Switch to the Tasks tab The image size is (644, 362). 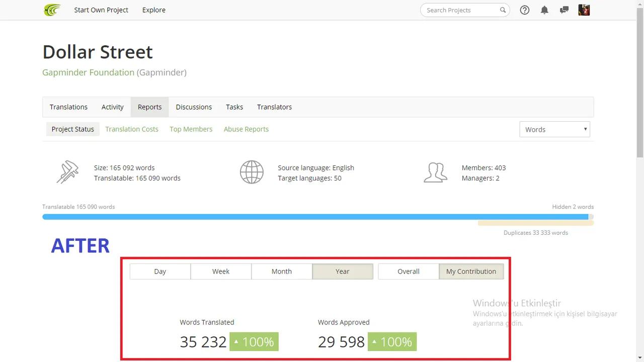[234, 107]
